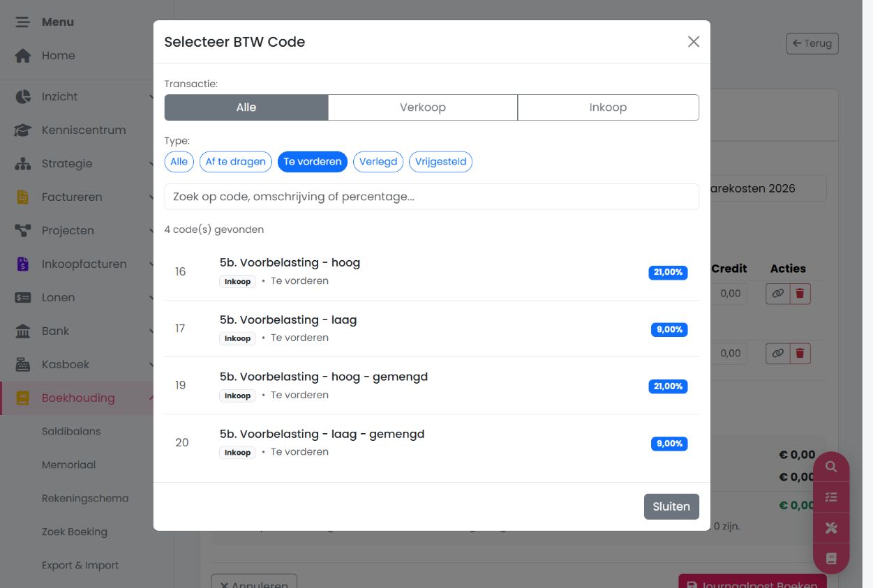Viewport: 873px width, 588px height.
Task: Select the Verkoop transaction filter
Action: coord(423,107)
